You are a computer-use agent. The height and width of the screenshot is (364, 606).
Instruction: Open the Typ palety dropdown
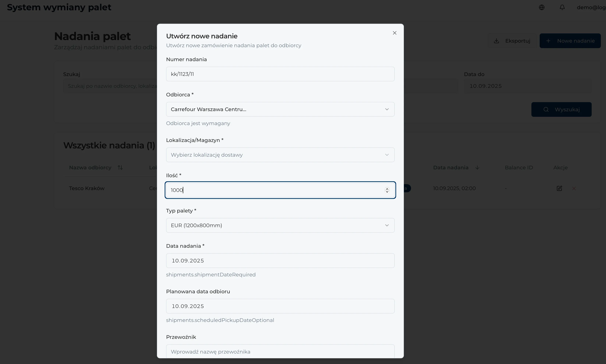click(280, 225)
